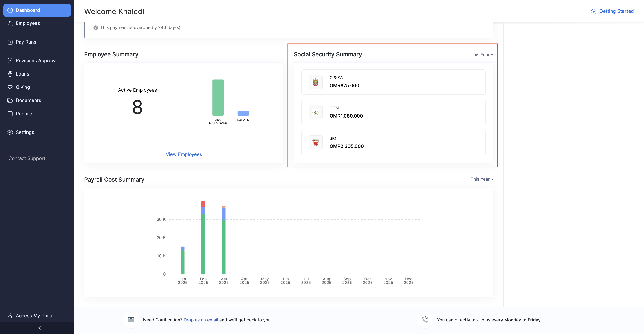Click the email envelope icon
The height and width of the screenshot is (334, 644).
click(131, 319)
